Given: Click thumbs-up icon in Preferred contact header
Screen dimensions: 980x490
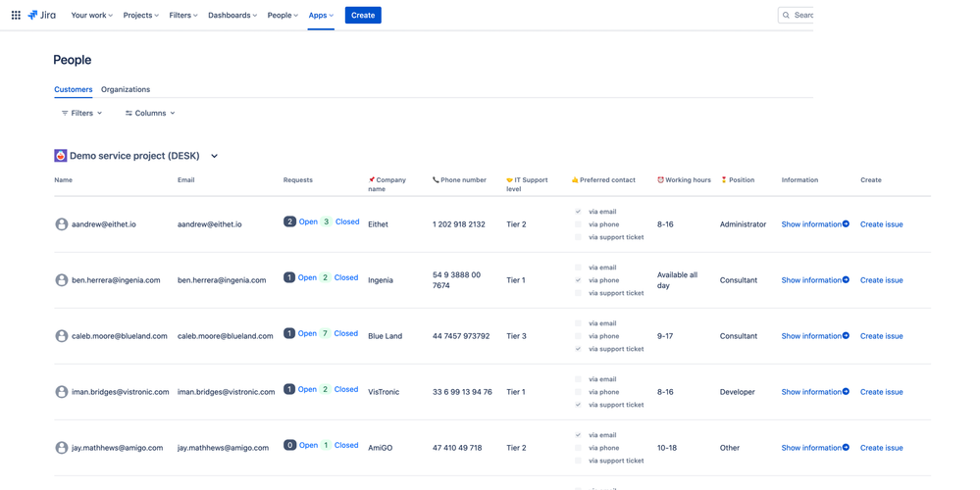Looking at the screenshot, I should (575, 179).
